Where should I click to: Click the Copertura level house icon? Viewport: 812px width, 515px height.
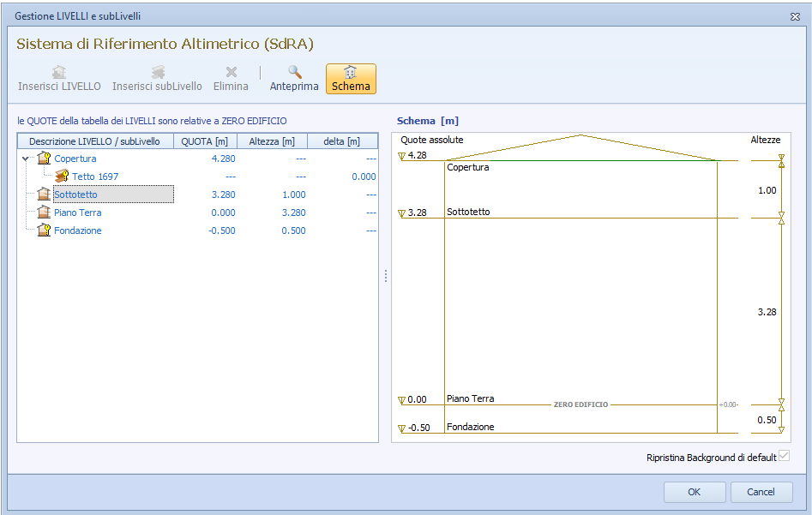44,159
